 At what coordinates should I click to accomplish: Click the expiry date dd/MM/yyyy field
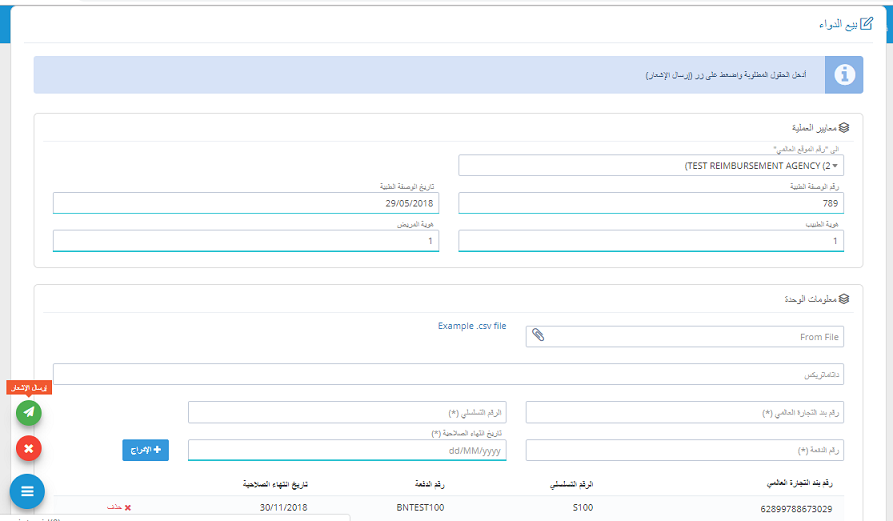pos(348,450)
